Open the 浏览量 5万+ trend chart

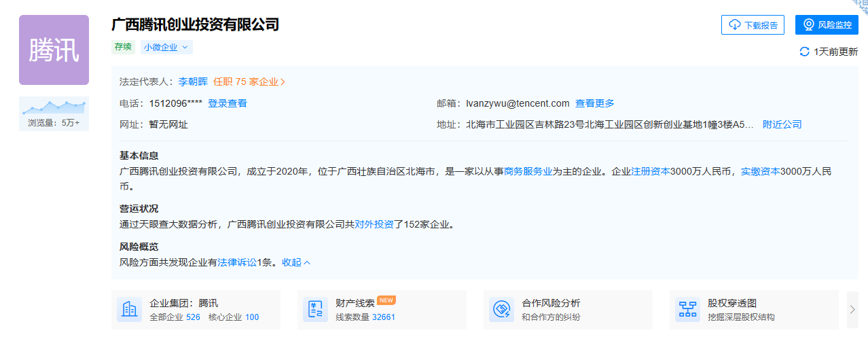(x=54, y=113)
